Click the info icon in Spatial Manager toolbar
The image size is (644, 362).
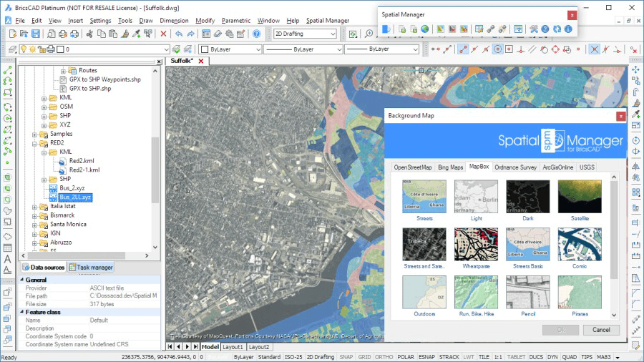(568, 29)
